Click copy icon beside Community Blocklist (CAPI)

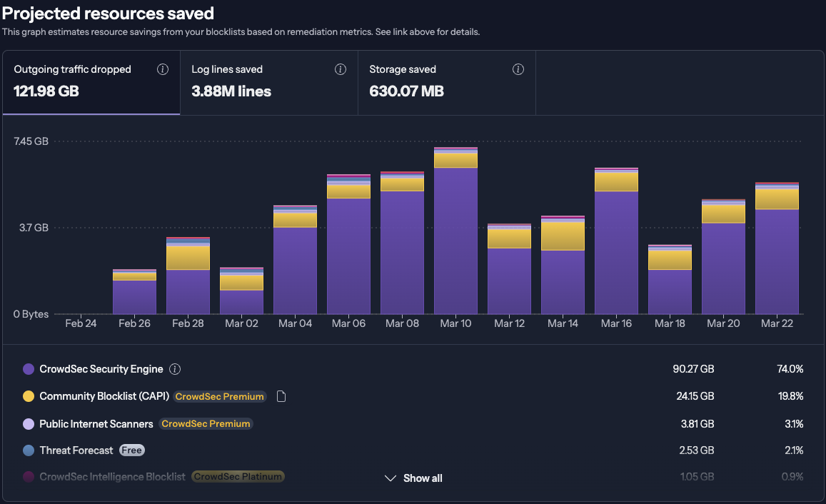pos(281,395)
